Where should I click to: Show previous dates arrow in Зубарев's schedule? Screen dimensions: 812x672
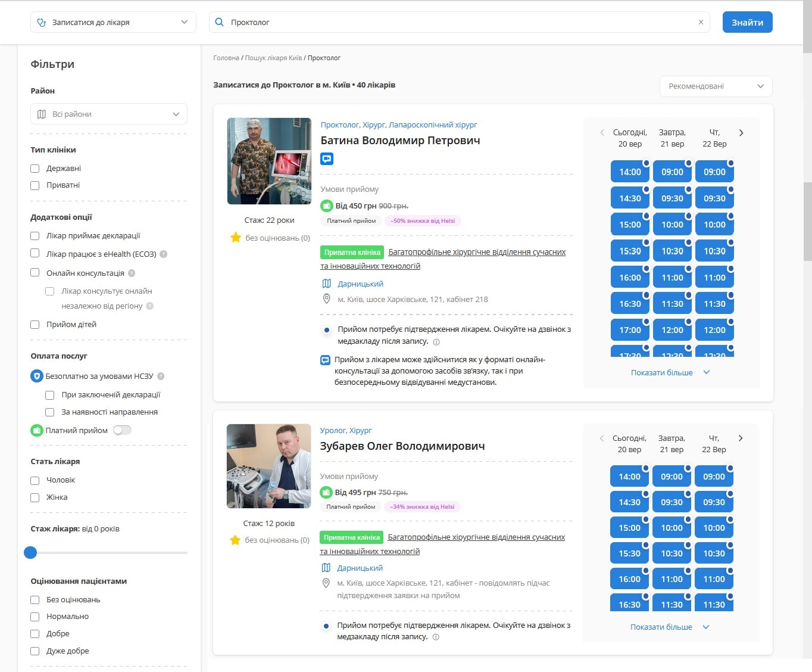602,438
